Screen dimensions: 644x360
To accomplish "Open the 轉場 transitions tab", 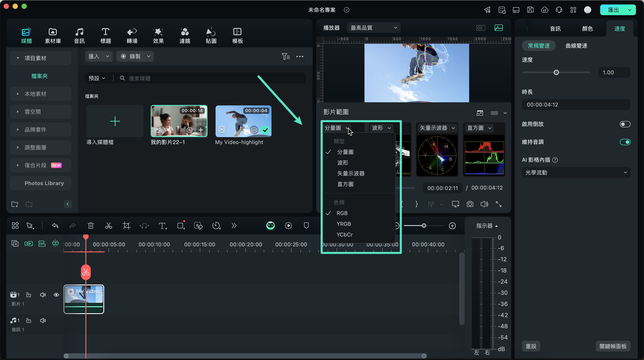I will coord(132,36).
